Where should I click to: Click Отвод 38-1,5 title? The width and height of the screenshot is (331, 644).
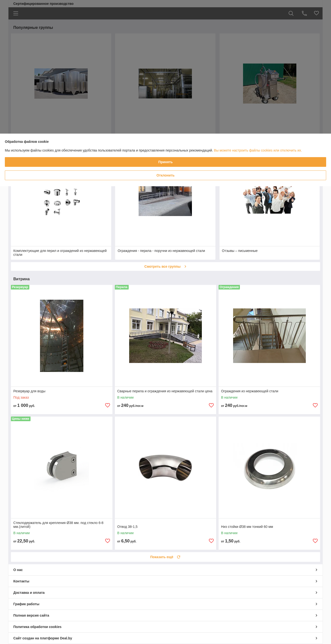pyautogui.click(x=127, y=526)
